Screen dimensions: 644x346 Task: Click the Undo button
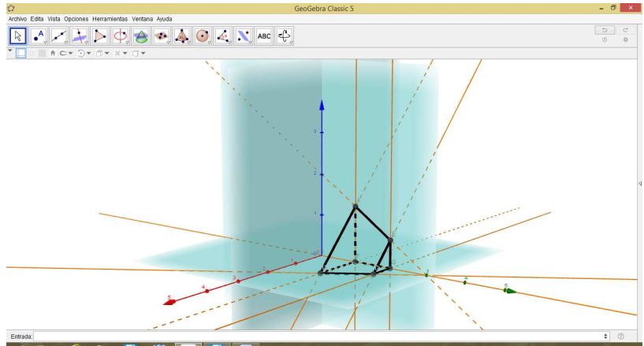(605, 32)
